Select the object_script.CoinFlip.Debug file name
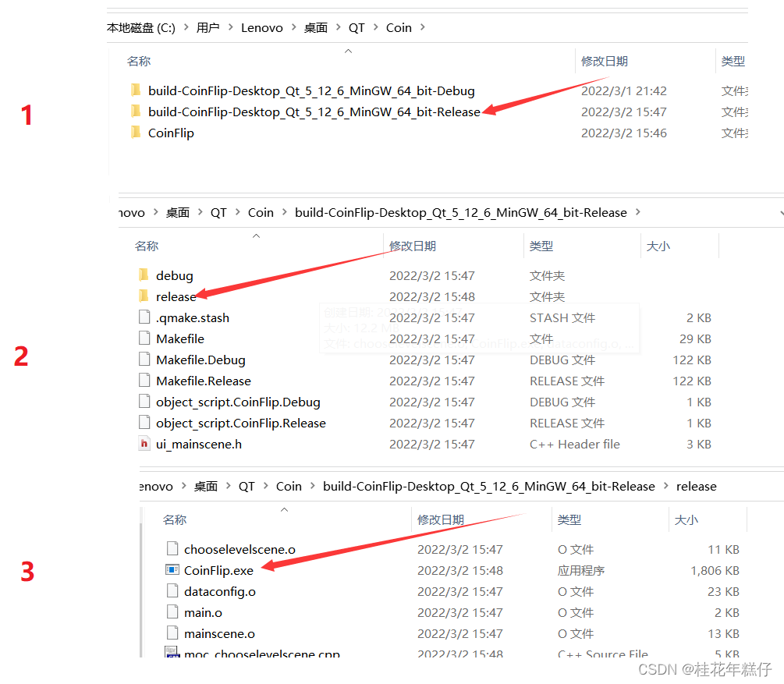This screenshot has height=684, width=784. tap(238, 402)
